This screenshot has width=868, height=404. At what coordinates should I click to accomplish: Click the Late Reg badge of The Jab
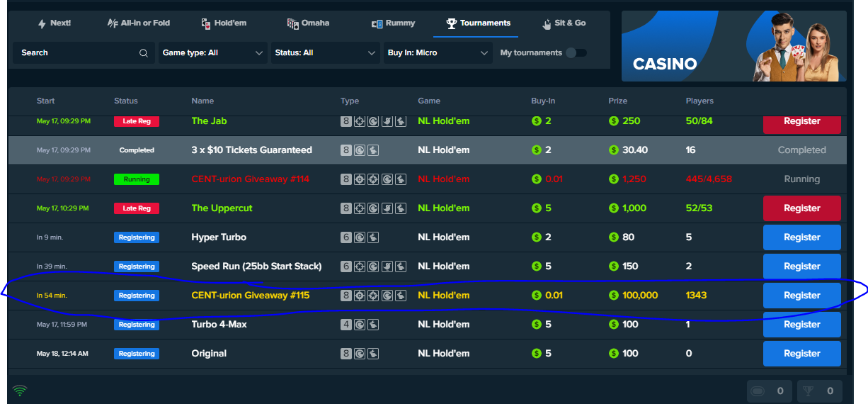[137, 121]
